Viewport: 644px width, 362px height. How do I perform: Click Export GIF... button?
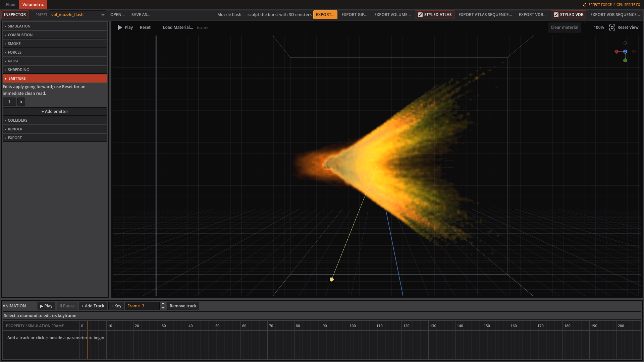tap(354, 15)
